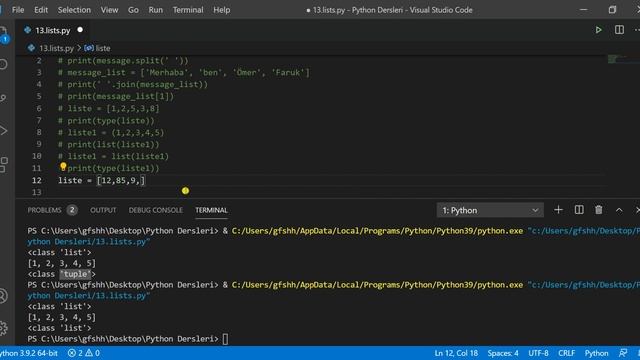The height and width of the screenshot is (360, 640).
Task: Click commented line '# print(type(liste))'
Action: point(106,121)
